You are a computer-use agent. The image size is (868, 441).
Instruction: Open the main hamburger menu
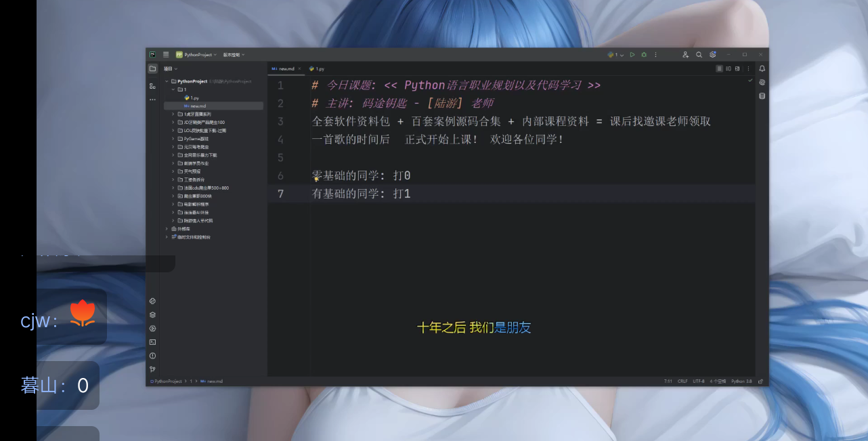pyautogui.click(x=166, y=55)
